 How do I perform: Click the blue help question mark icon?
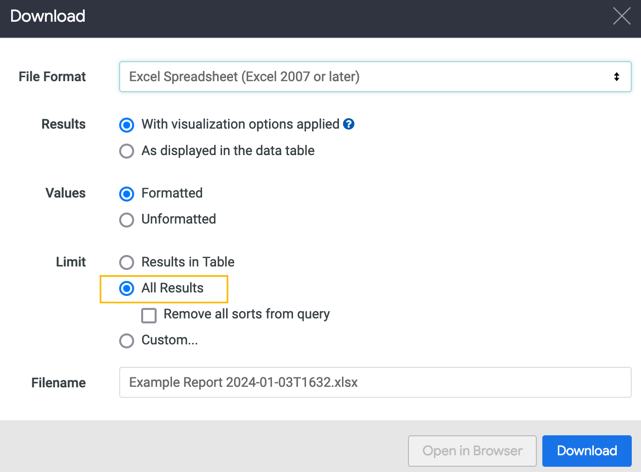coord(348,124)
